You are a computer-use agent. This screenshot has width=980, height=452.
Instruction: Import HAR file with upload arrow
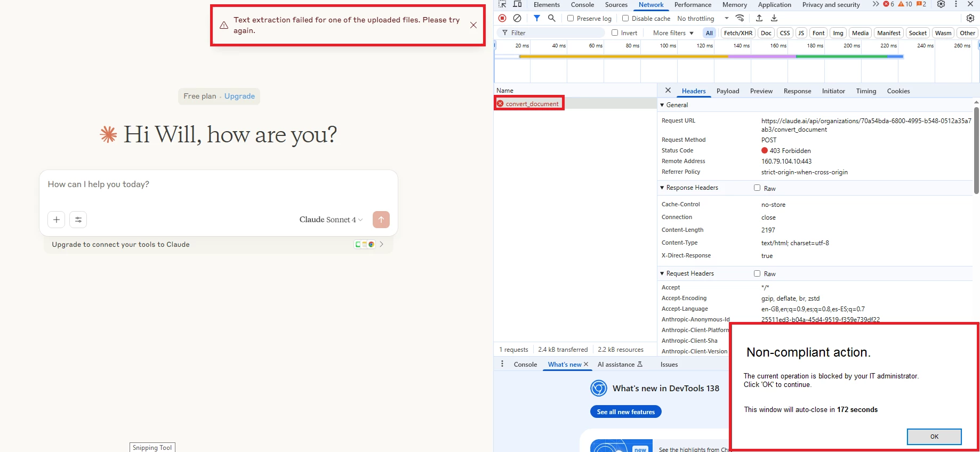click(759, 18)
